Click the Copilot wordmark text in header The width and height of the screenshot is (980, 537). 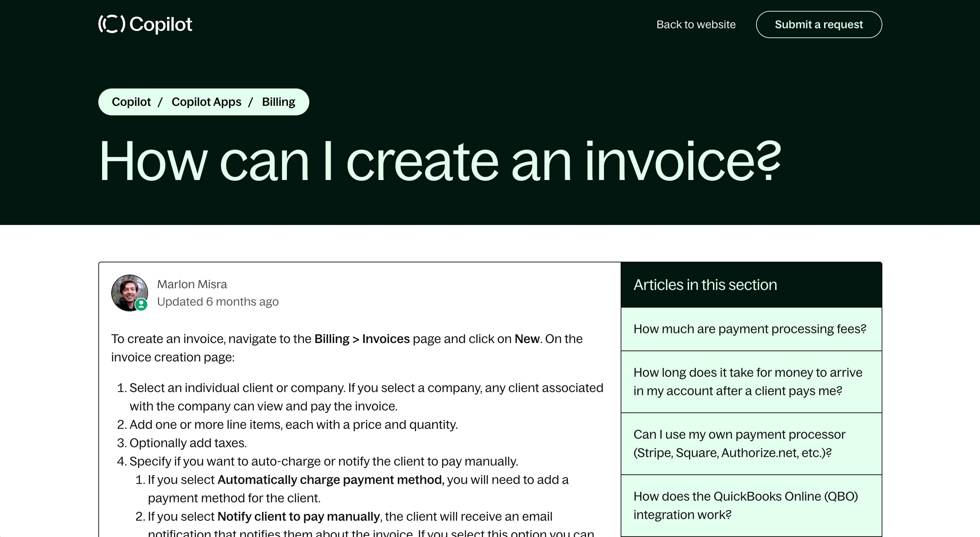tap(161, 25)
